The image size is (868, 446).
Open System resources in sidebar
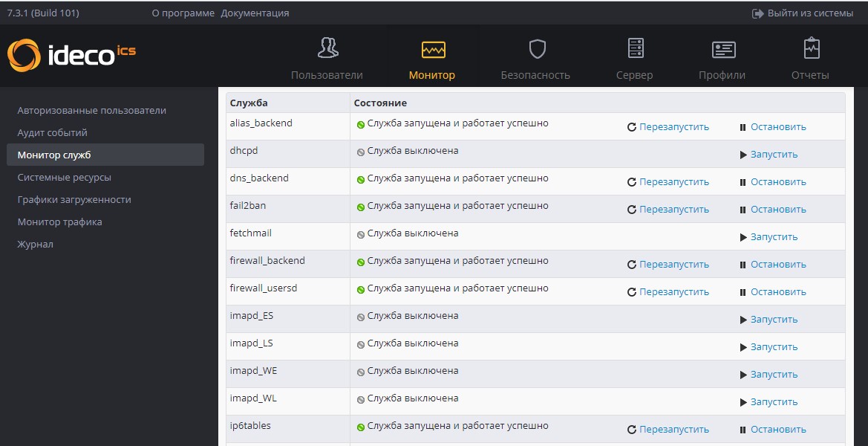(64, 177)
